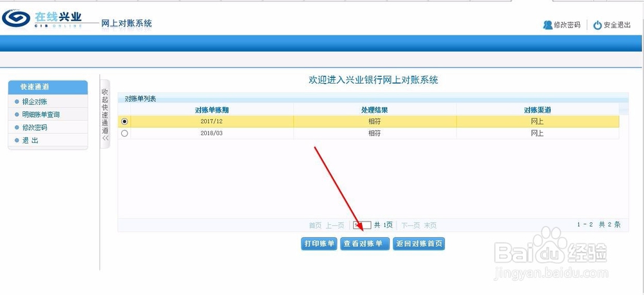Select 修改密码 in the quick channel sidebar
Viewport: 644px width, 295px height.
tap(35, 128)
